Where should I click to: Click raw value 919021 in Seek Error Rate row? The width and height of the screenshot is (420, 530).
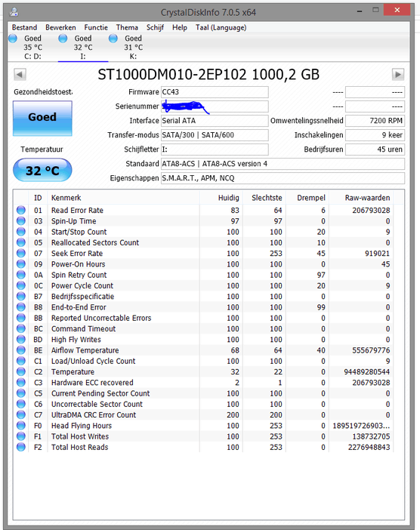coord(377,254)
